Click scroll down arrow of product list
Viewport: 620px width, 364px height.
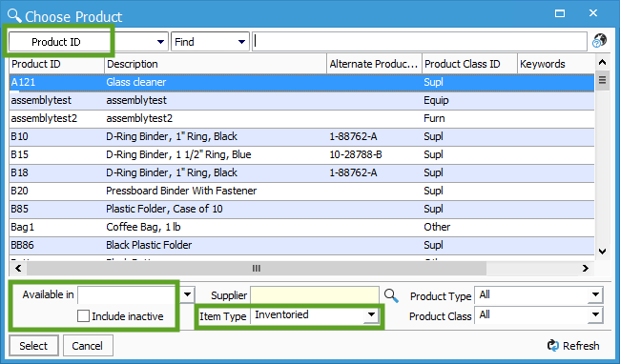(602, 252)
